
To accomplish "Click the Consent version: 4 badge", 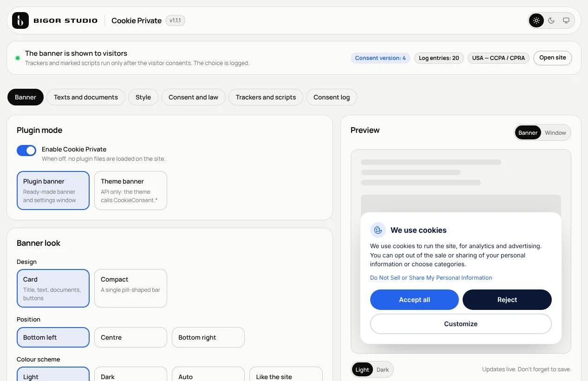I will point(380,58).
